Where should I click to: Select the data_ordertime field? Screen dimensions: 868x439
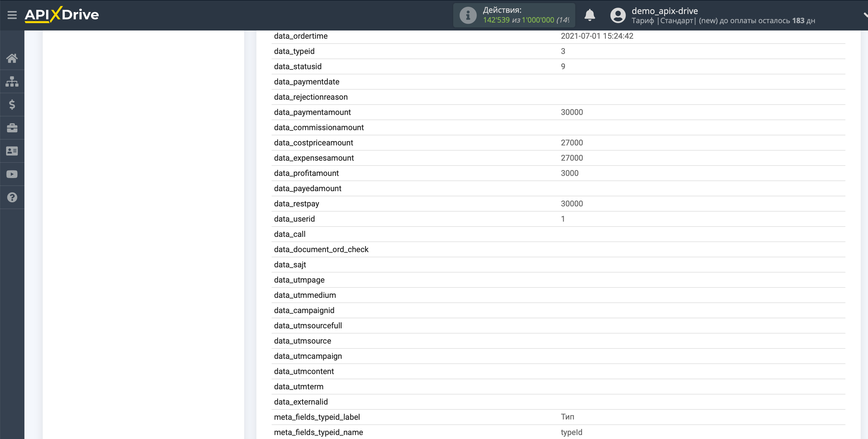click(301, 36)
